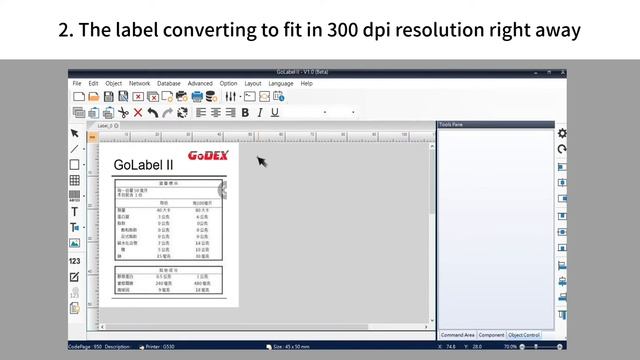The image size is (640, 360).
Task: Click the calendar clock icon
Action: (279, 97)
